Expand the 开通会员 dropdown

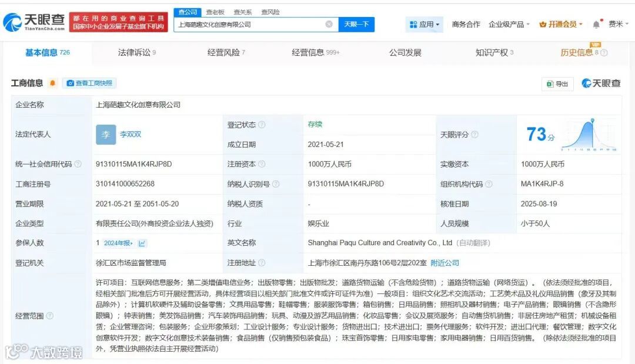click(x=561, y=24)
